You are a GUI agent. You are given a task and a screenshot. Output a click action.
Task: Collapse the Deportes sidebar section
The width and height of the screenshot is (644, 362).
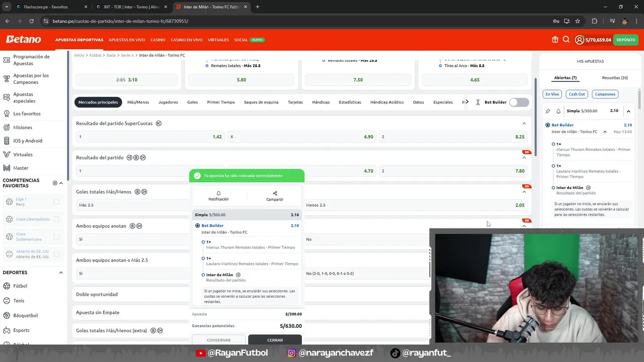61,273
